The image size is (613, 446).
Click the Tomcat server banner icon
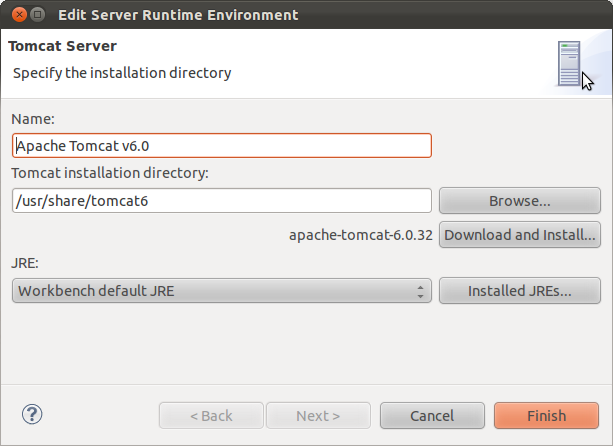pyautogui.click(x=569, y=63)
